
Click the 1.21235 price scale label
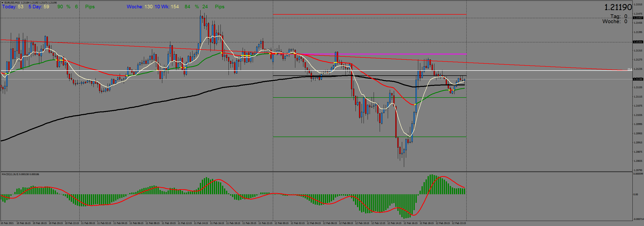(x=638, y=69)
